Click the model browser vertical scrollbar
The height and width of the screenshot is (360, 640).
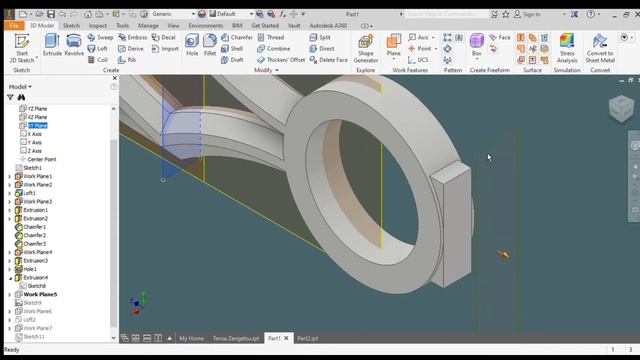tap(113, 233)
